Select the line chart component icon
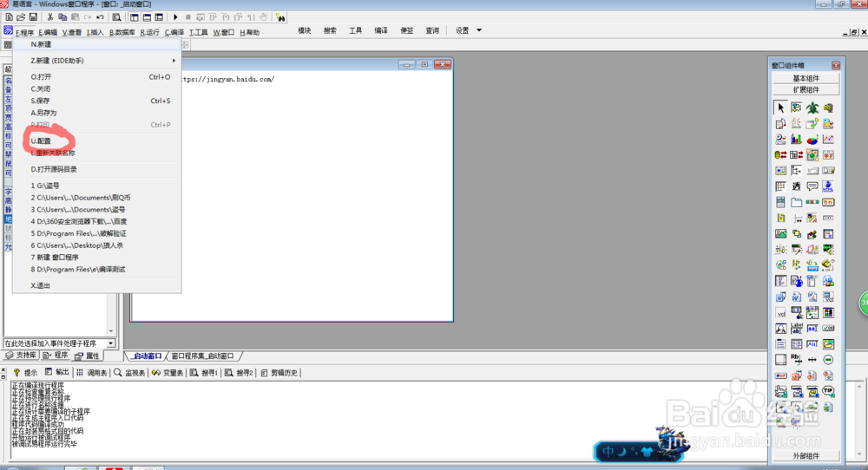Viewport: 868px width, 470px height. [x=828, y=139]
